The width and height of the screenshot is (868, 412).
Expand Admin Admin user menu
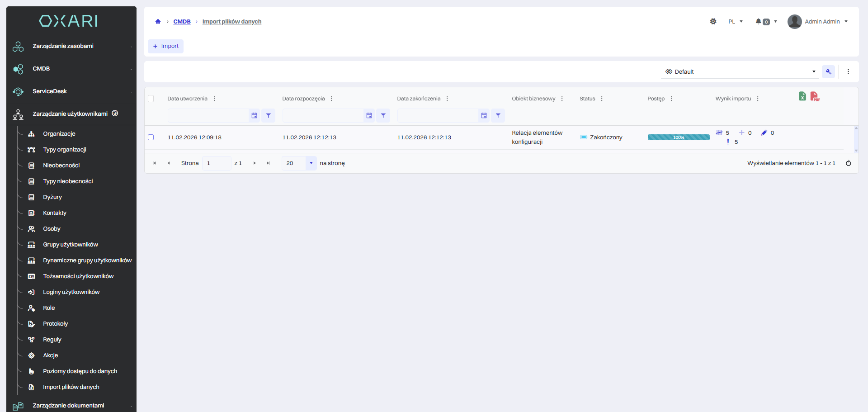818,22
